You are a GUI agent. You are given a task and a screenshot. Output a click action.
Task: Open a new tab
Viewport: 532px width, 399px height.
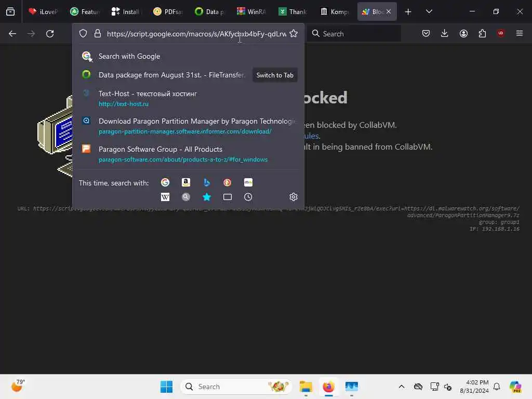408,12
